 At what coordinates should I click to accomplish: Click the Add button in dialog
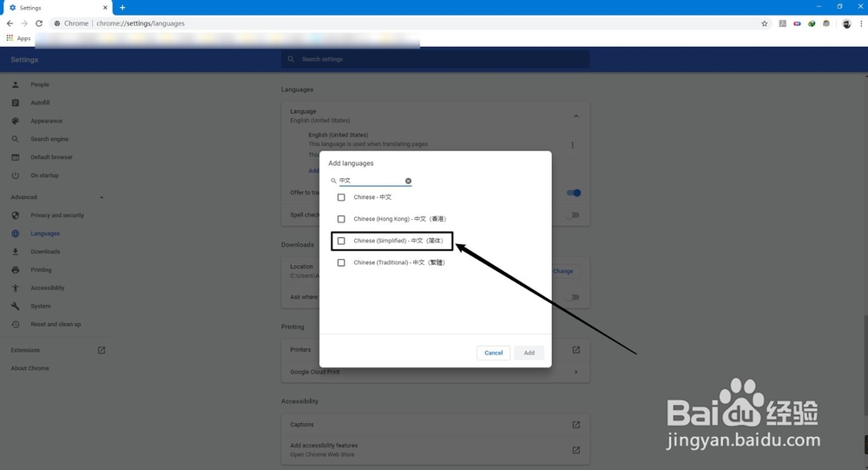529,353
